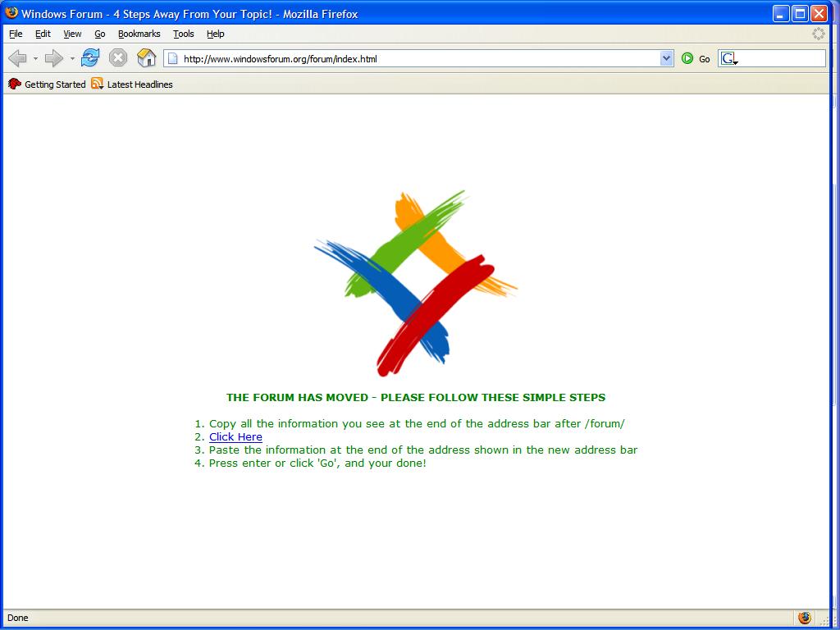Open the Go menu
The height and width of the screenshot is (630, 840).
click(100, 34)
